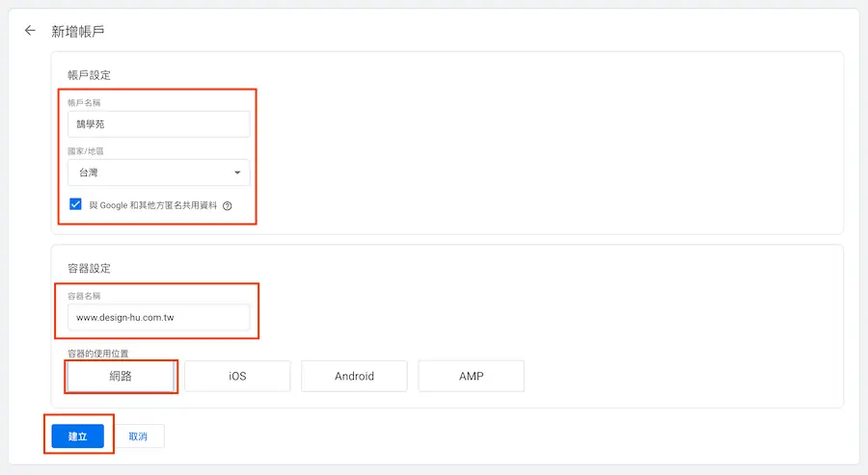Select AMP as container platform

[x=471, y=376]
